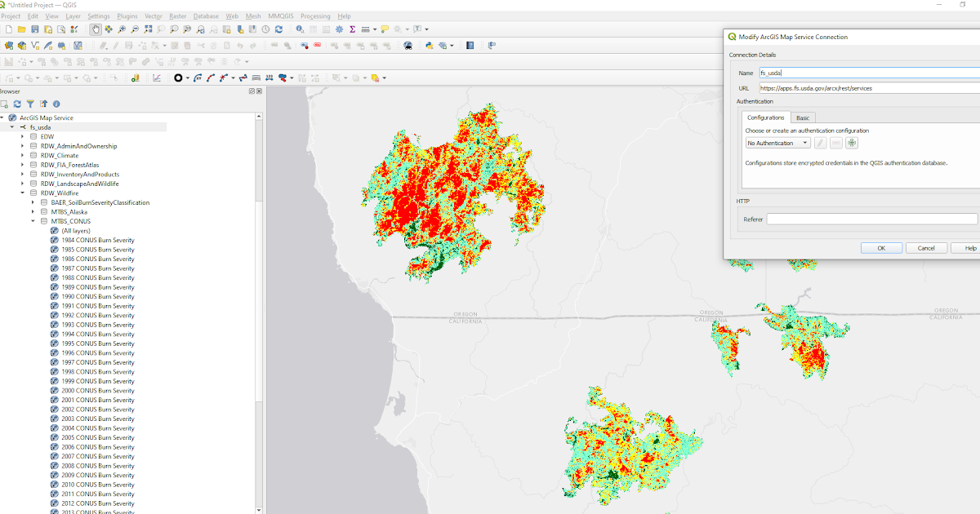Open the MMQGIS menu

[x=282, y=16]
